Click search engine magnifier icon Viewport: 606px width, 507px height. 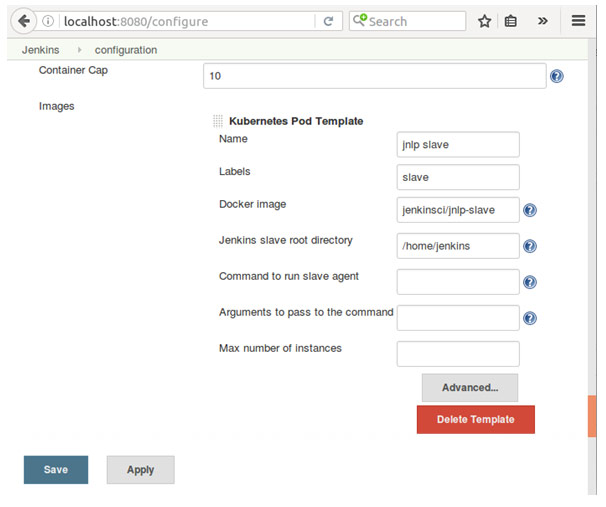coord(359,20)
